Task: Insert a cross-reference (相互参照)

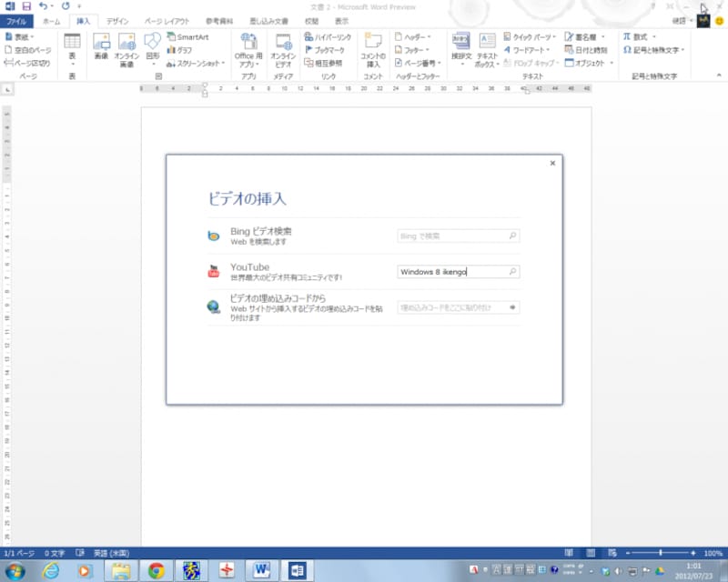Action: [x=323, y=63]
